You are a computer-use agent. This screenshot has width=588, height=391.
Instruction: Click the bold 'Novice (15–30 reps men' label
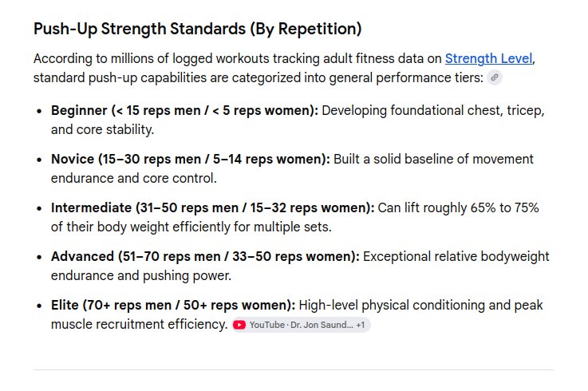[x=126, y=159]
